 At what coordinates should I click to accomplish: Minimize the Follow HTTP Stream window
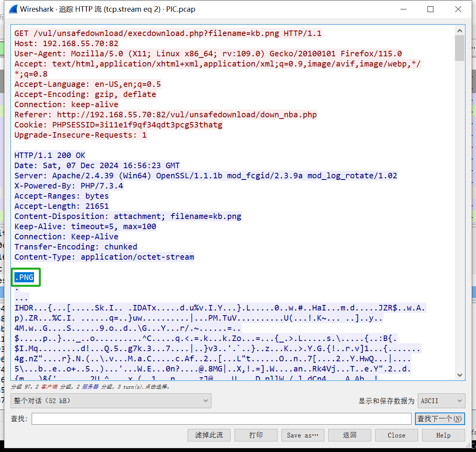[404, 9]
